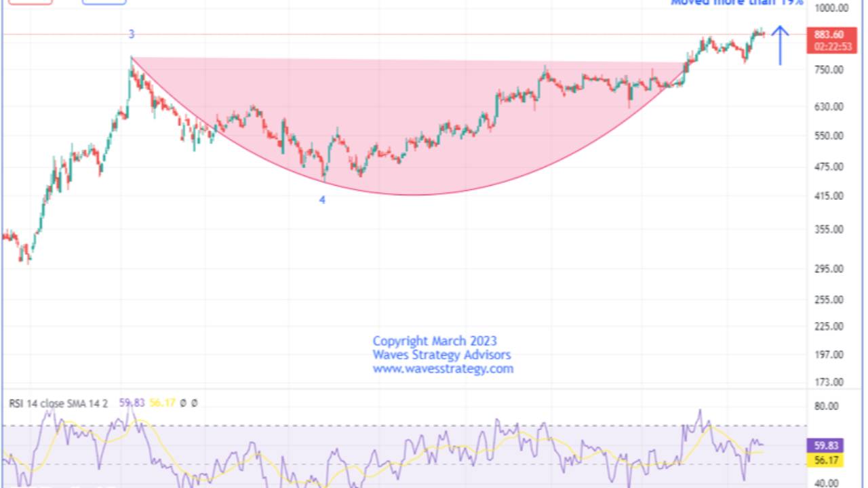Click the RSI value 59.83 readout

point(826,445)
